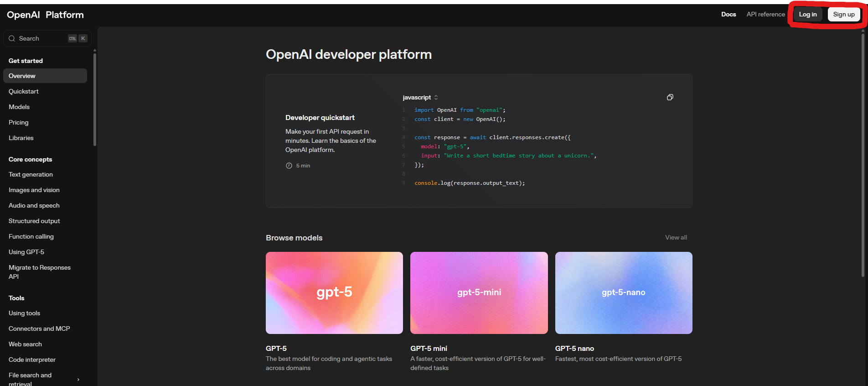Click the GPT-5 nano title
The width and height of the screenshot is (868, 386).
click(574, 348)
